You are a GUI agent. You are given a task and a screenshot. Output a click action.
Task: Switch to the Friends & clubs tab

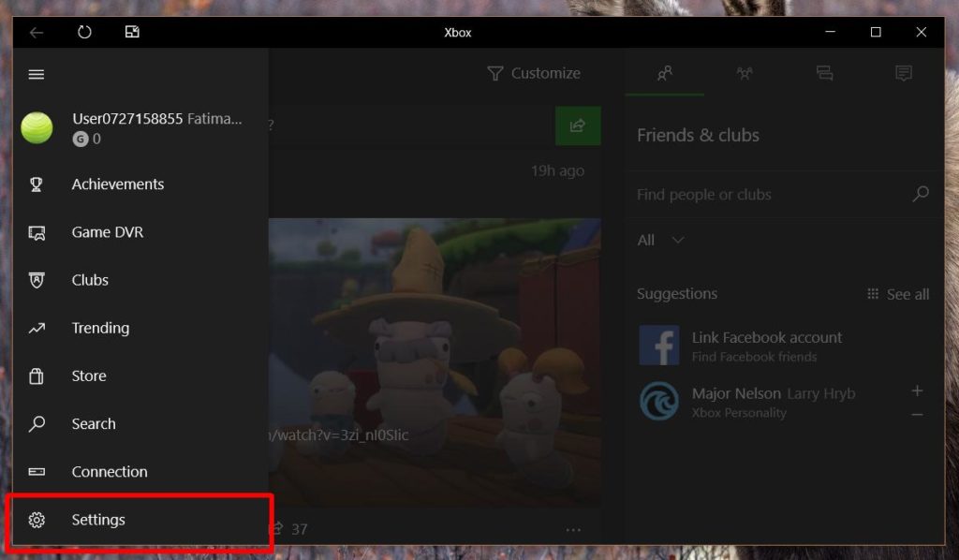(x=664, y=72)
